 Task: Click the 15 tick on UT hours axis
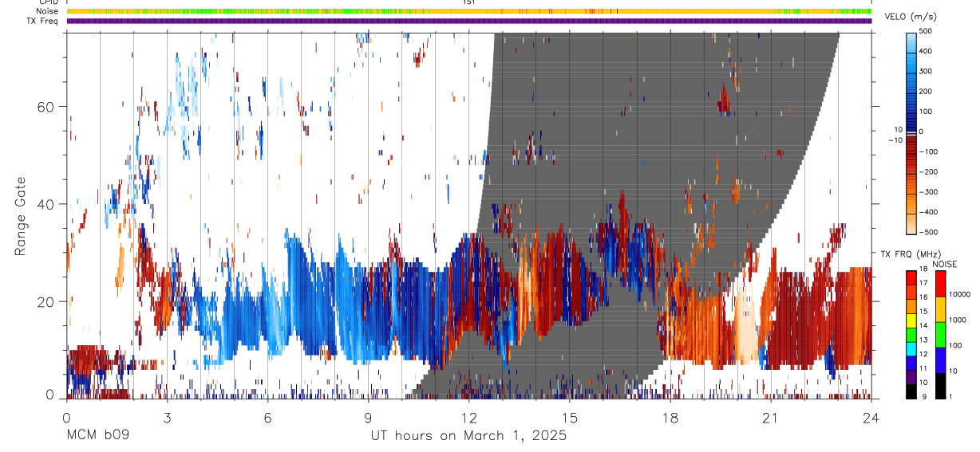click(569, 417)
